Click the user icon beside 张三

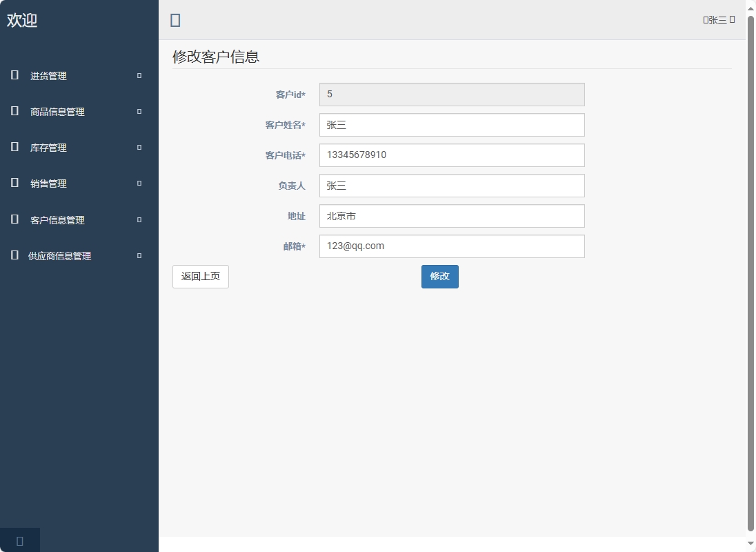click(x=705, y=19)
